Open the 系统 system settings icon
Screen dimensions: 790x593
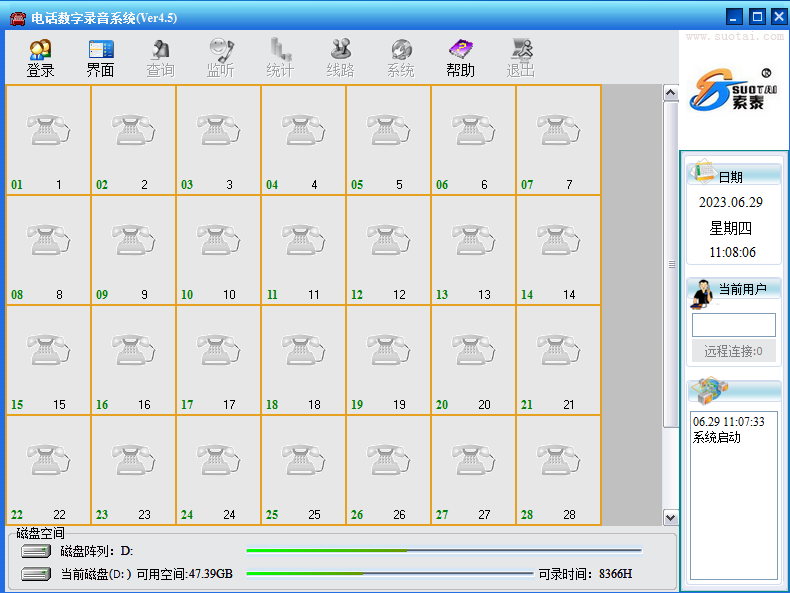tap(400, 58)
